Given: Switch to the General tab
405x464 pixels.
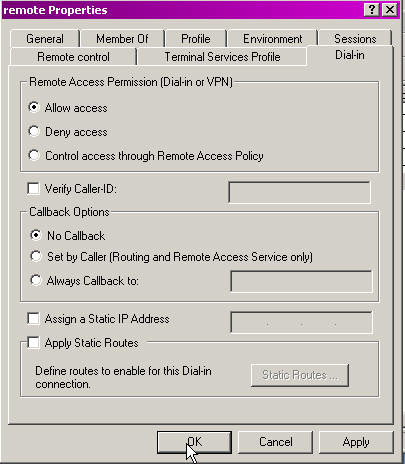Looking at the screenshot, I should [x=45, y=39].
